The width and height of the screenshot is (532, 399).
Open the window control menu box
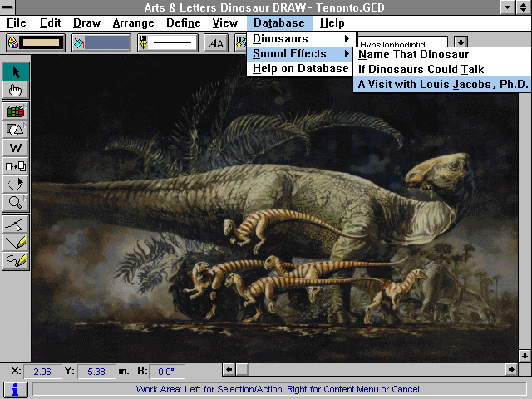click(x=7, y=7)
